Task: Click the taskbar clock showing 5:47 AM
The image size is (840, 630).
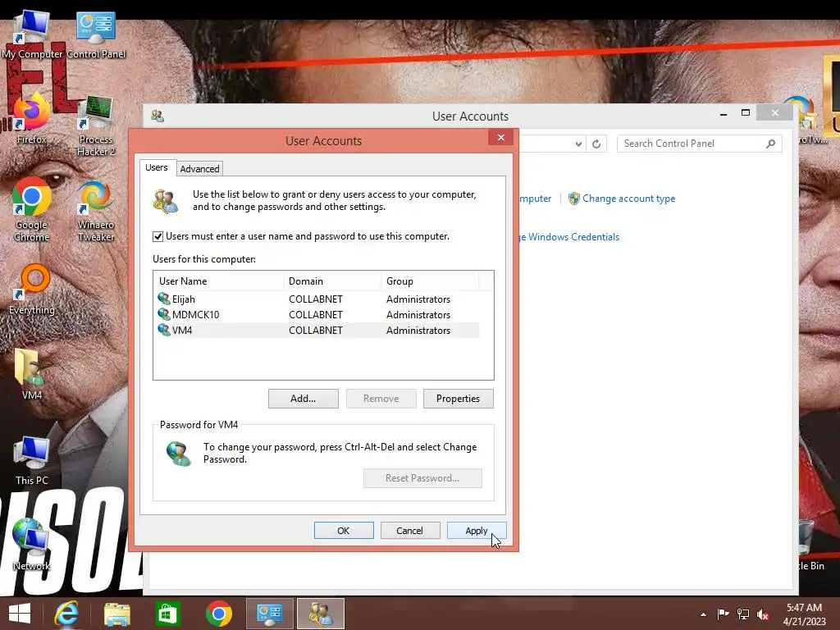Action: [x=804, y=614]
